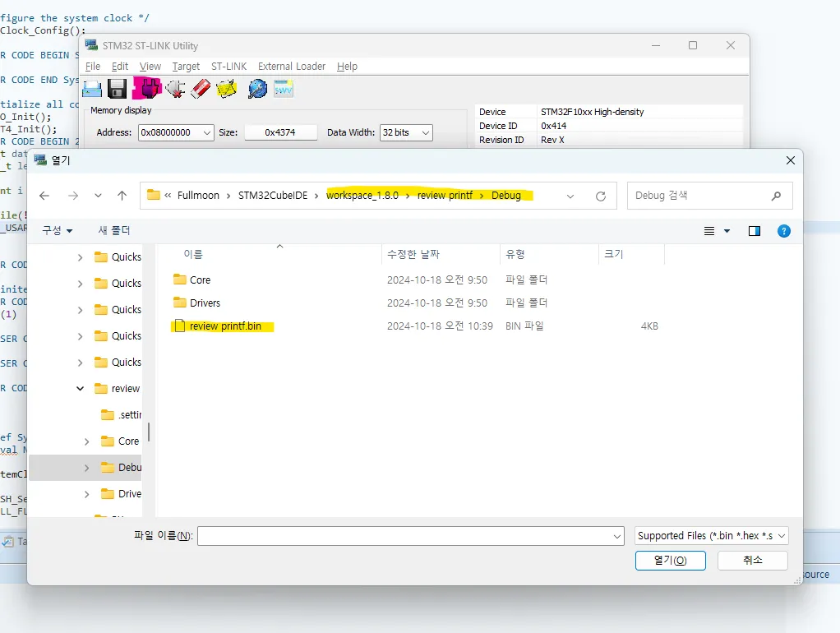Click the navigation pane vertical scrollbar
Viewport: 840px width, 633px height.
[149, 432]
